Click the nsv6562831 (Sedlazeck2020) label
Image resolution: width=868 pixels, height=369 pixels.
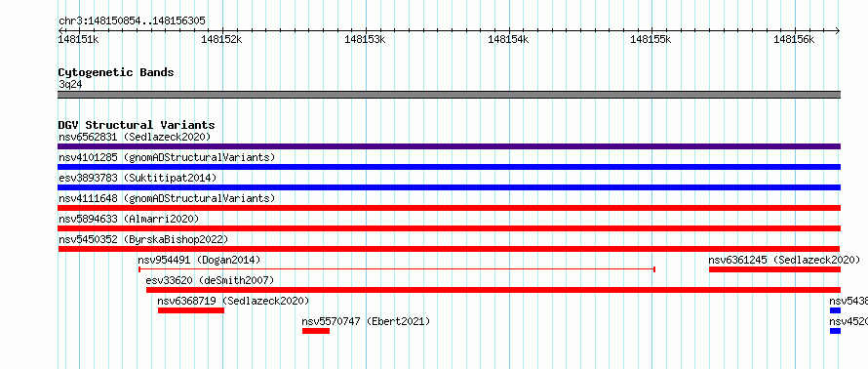pos(135,137)
